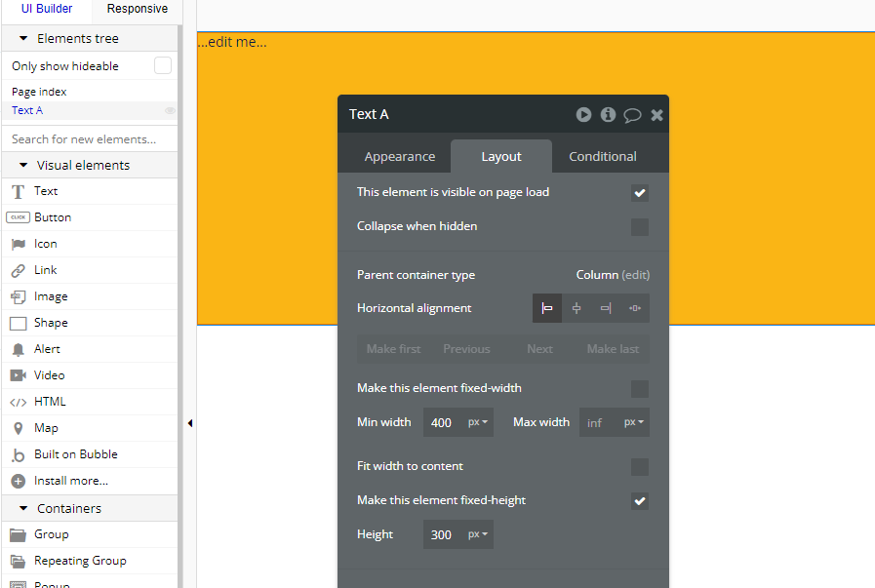The height and width of the screenshot is (588, 875).
Task: Switch to the Conditional tab
Action: pos(603,156)
